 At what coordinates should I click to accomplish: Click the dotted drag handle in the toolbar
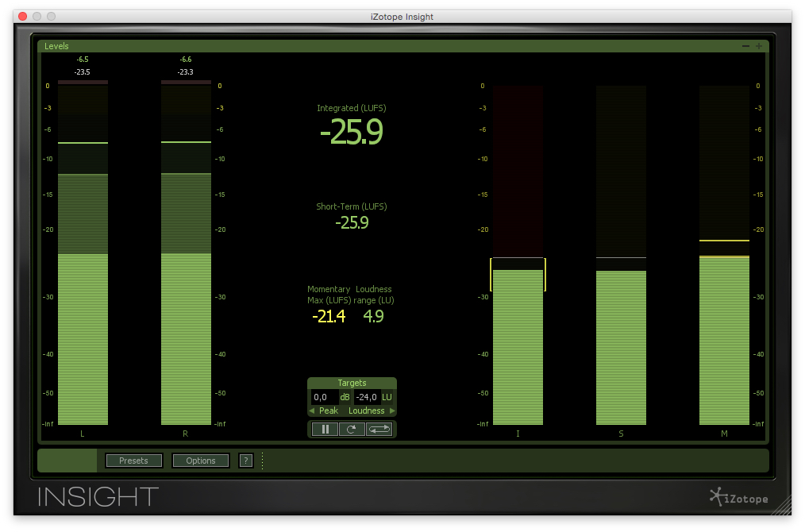click(x=263, y=461)
